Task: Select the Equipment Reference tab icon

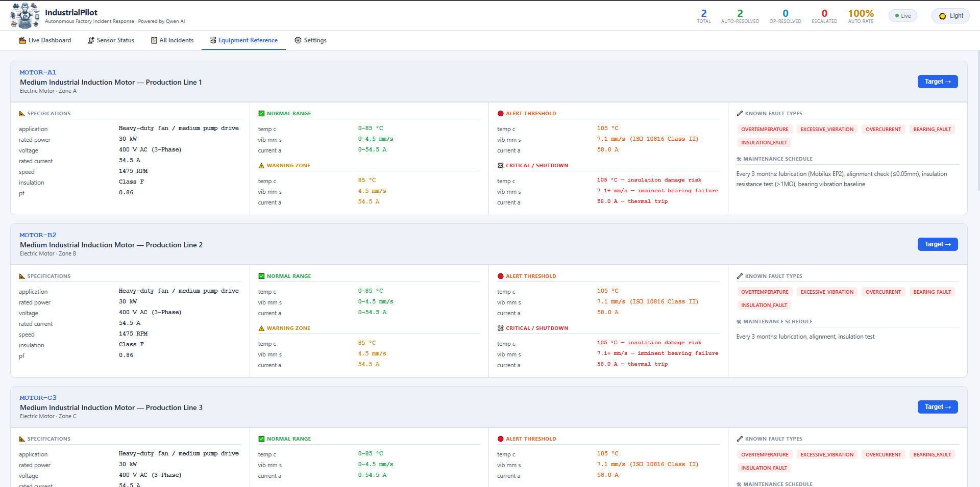Action: [x=213, y=40]
